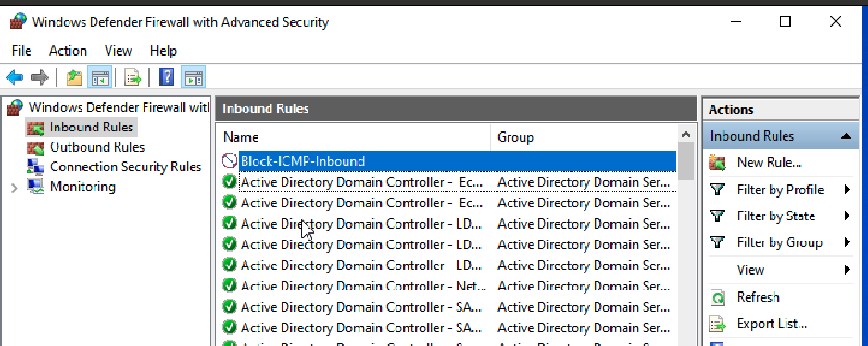Click the blocked icon beside Block-ICMP-Inbound
This screenshot has width=868, height=346.
(x=229, y=161)
